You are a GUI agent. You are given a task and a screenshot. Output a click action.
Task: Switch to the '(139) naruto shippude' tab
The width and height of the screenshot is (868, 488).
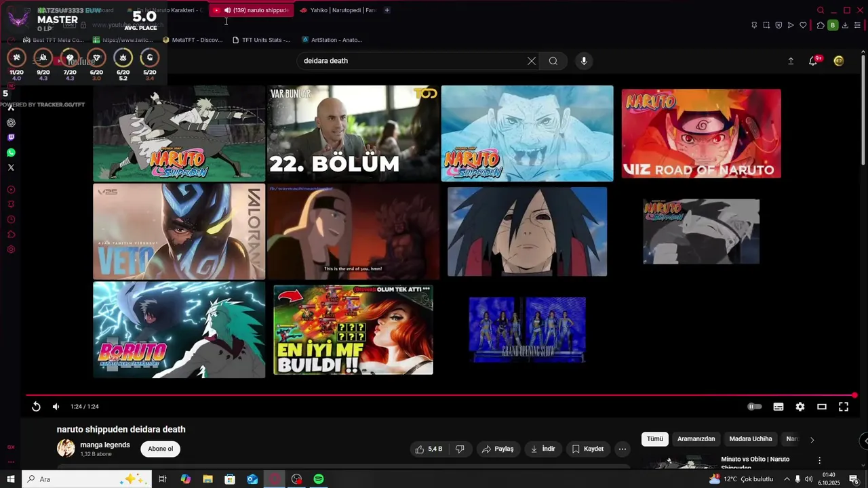click(x=251, y=10)
